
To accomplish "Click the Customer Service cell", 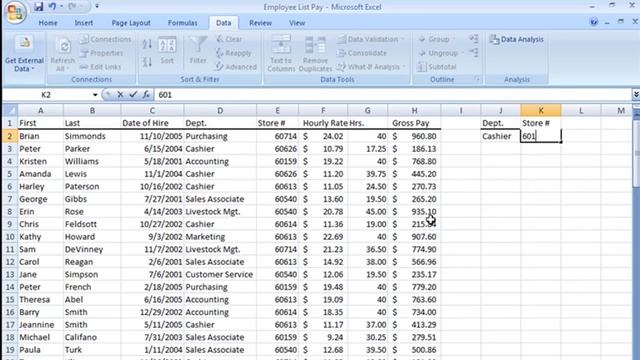I will pos(220,275).
